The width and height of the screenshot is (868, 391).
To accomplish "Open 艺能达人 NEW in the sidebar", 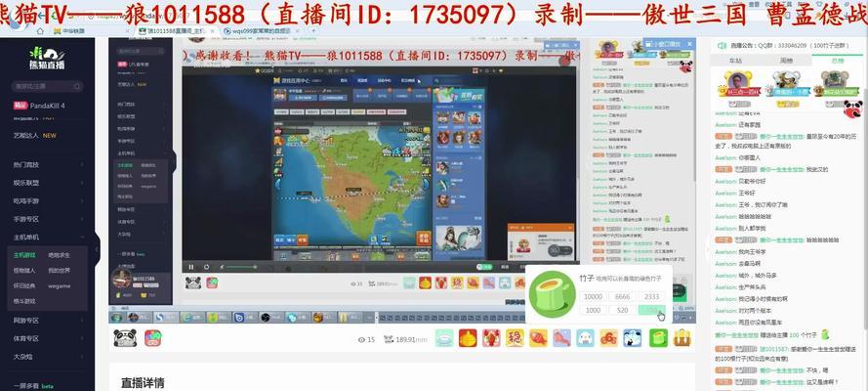I will [x=35, y=135].
